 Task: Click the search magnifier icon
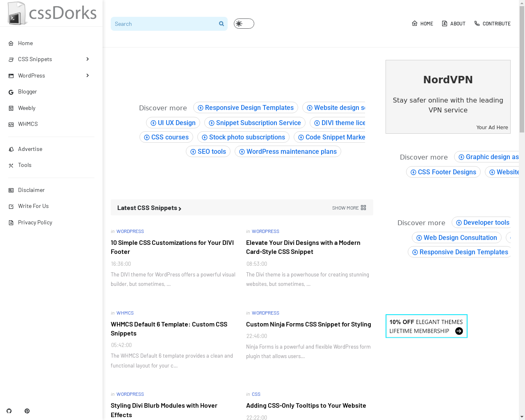pos(221,24)
